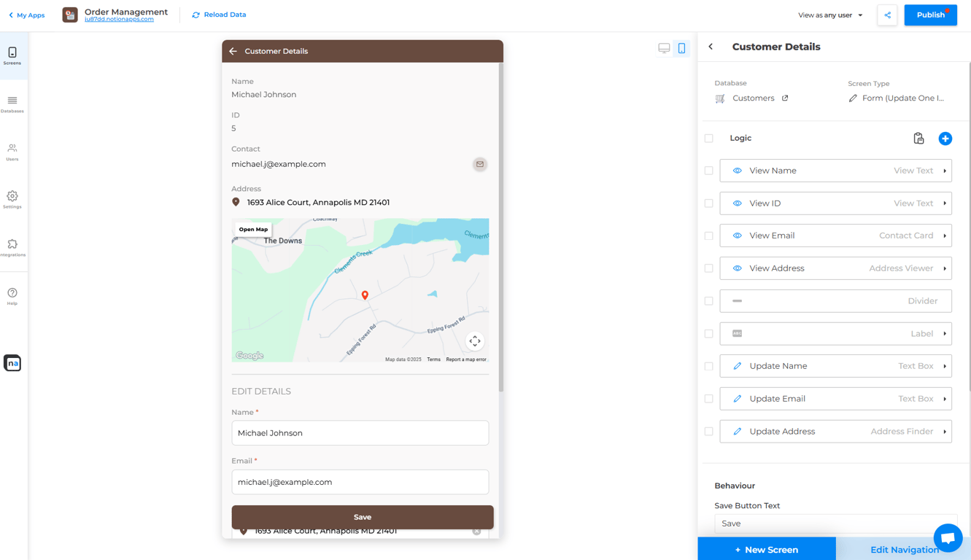Click Reload Data
The image size is (971, 560).
[219, 15]
